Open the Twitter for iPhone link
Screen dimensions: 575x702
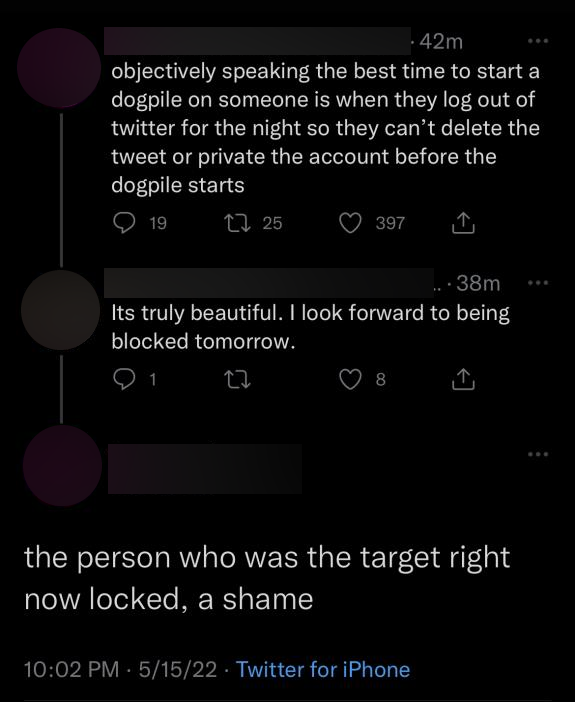pyautogui.click(x=322, y=669)
